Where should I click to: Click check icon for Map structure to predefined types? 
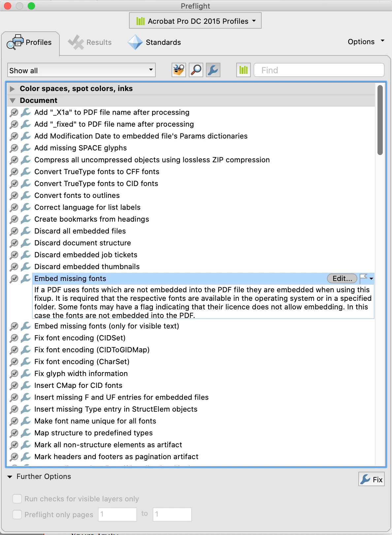pos(14,433)
